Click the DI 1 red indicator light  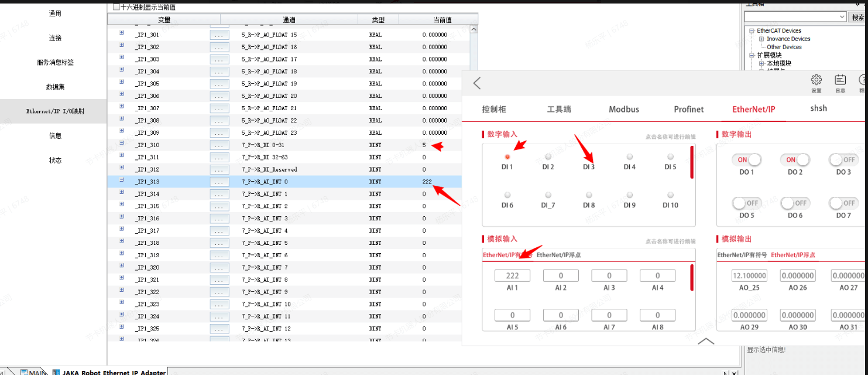click(x=507, y=157)
